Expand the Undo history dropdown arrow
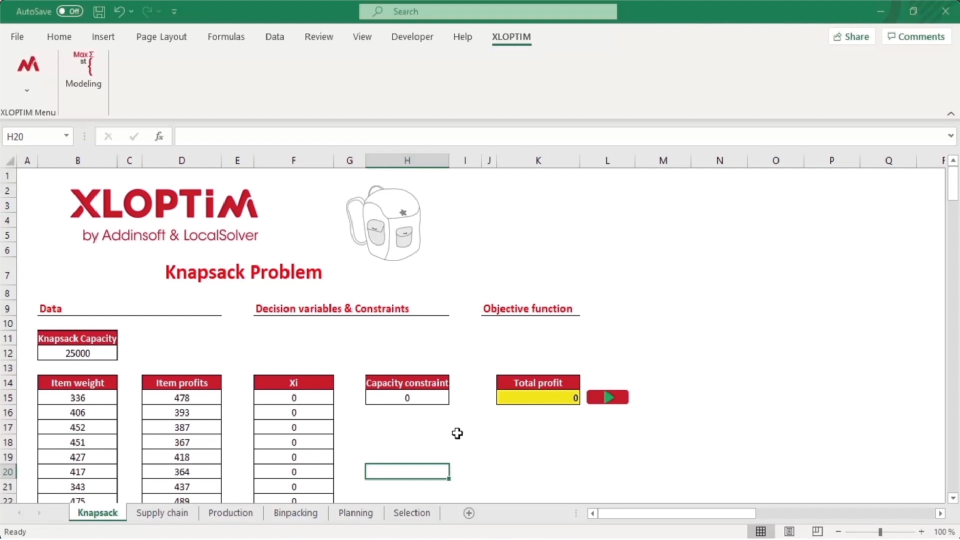Viewport: 960px width, 540px height. 131,11
